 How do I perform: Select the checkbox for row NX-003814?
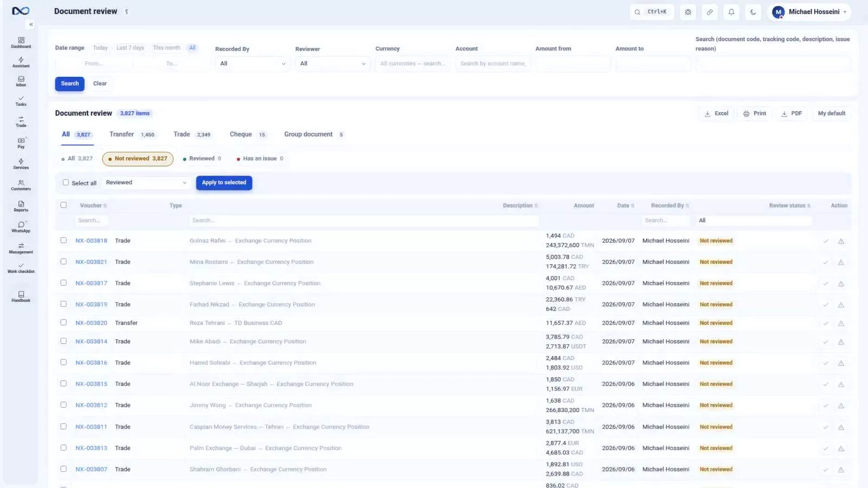63,341
